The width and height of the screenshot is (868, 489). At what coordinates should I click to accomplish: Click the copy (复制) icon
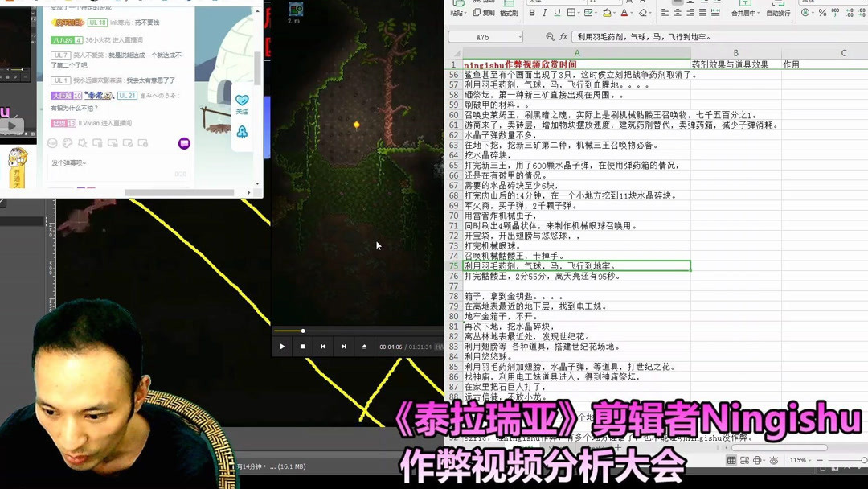(x=477, y=13)
